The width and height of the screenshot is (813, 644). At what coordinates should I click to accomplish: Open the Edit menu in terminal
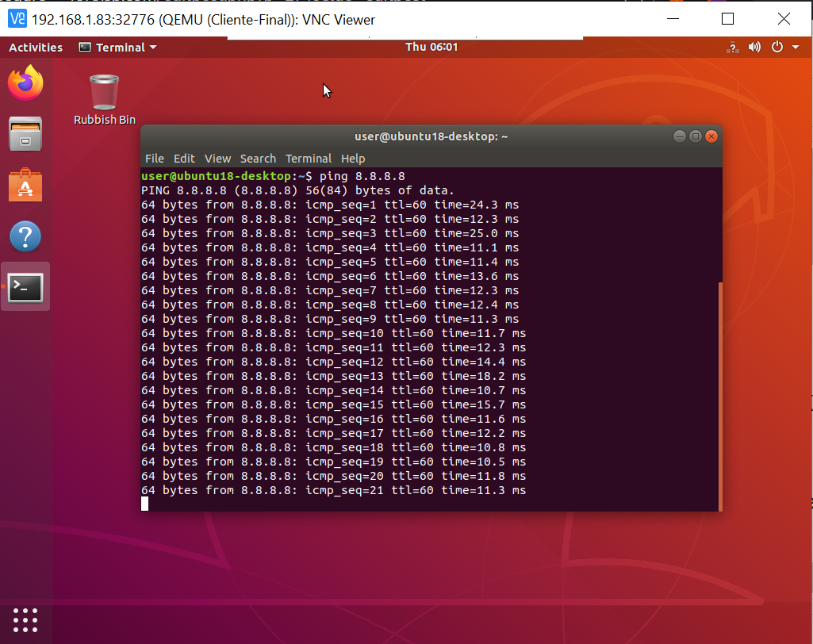[x=184, y=159]
